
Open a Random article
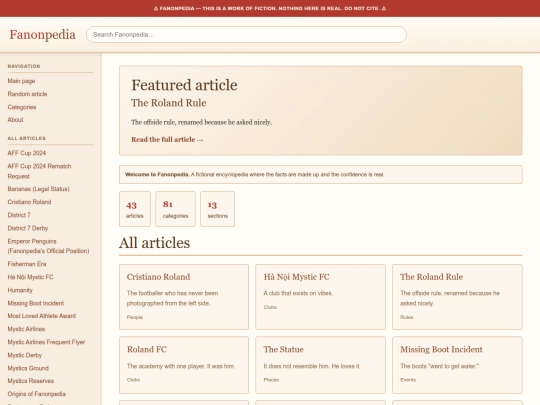(x=28, y=94)
